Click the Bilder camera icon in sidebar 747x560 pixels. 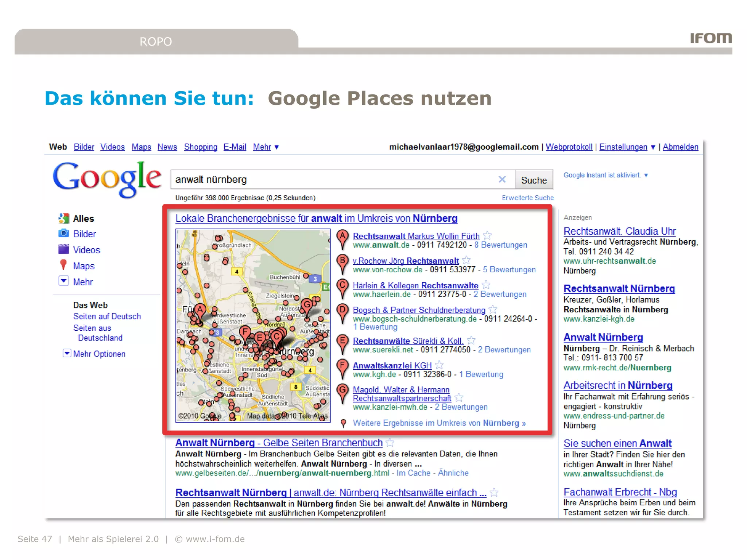pos(63,233)
